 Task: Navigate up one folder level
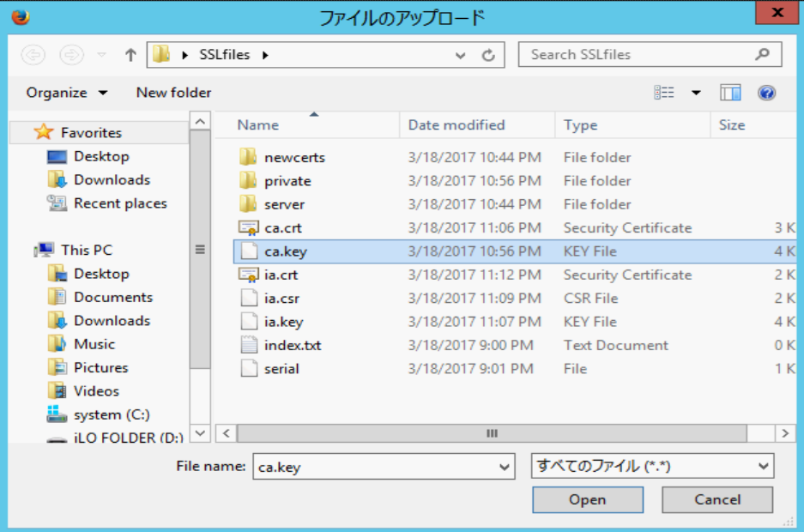coord(130,54)
